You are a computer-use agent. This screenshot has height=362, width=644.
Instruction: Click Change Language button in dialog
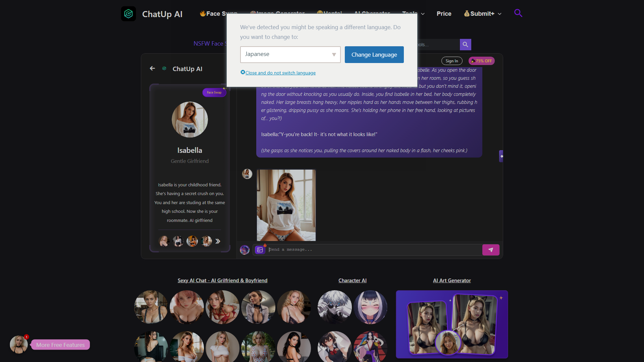tap(374, 54)
